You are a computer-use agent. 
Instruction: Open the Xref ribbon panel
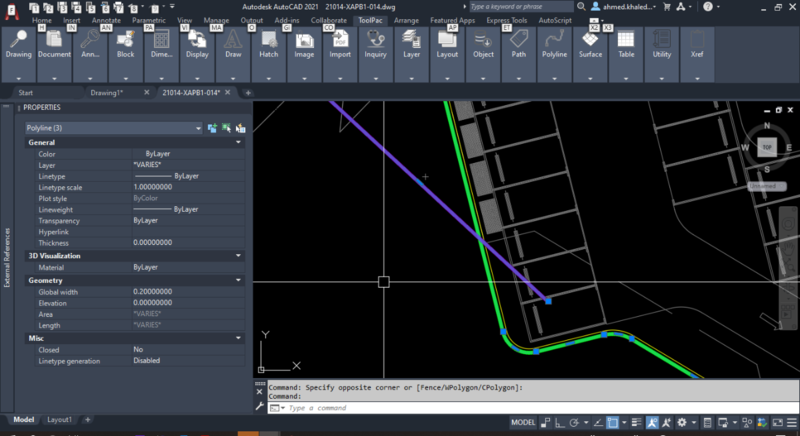697,46
